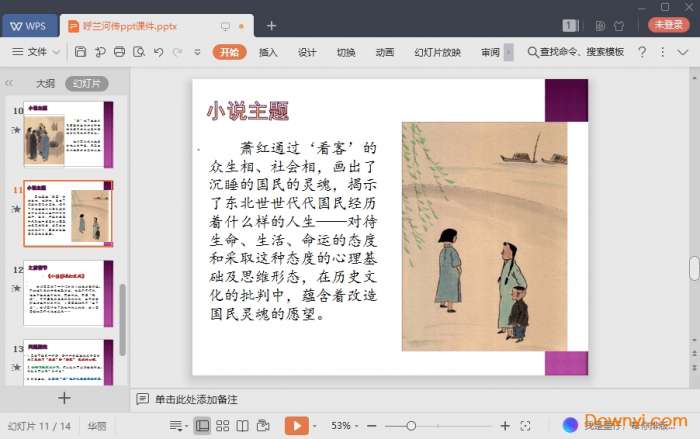Click the animation star under slide 12
The image size is (700, 439).
click(x=16, y=288)
